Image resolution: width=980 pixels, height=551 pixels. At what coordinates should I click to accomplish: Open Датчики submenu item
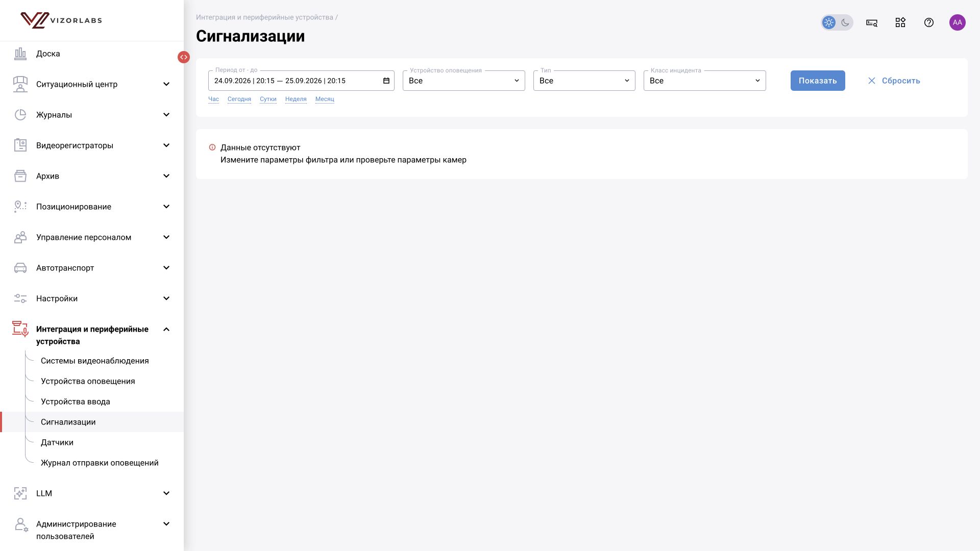(x=57, y=442)
